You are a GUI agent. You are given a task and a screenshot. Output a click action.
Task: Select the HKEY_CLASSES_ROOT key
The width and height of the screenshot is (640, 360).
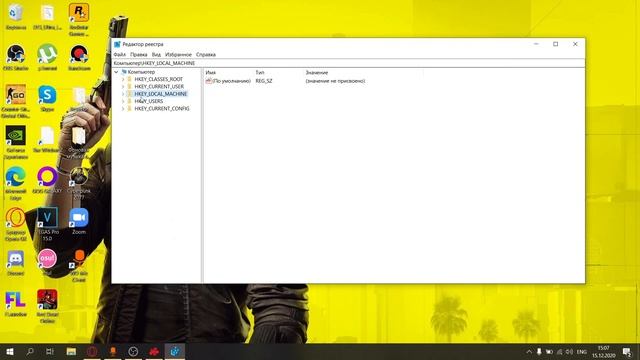coord(158,79)
